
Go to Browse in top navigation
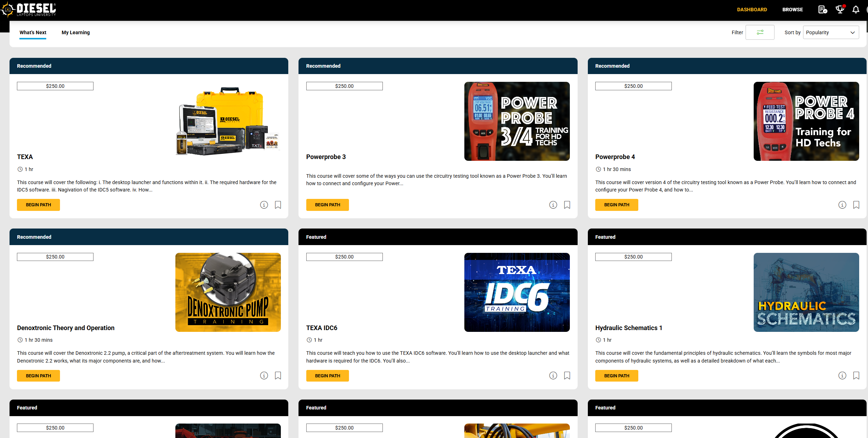pos(792,10)
